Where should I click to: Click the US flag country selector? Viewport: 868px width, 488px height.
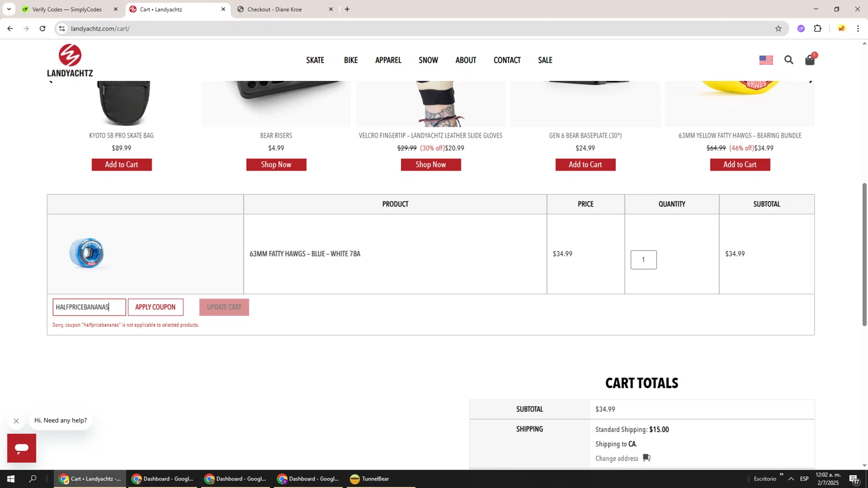point(766,60)
